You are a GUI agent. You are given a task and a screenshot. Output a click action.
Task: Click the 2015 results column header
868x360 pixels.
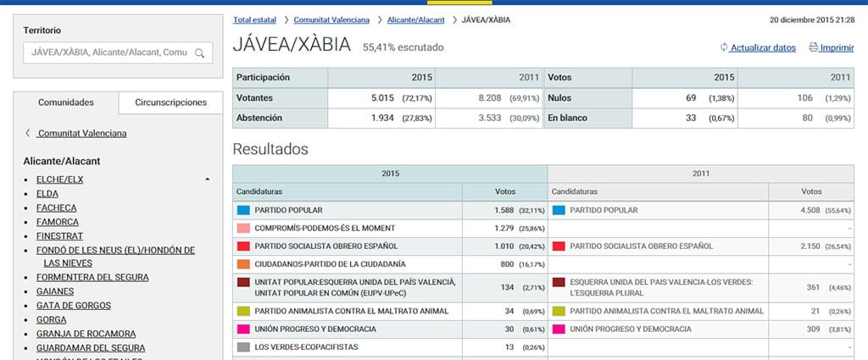coord(390,174)
